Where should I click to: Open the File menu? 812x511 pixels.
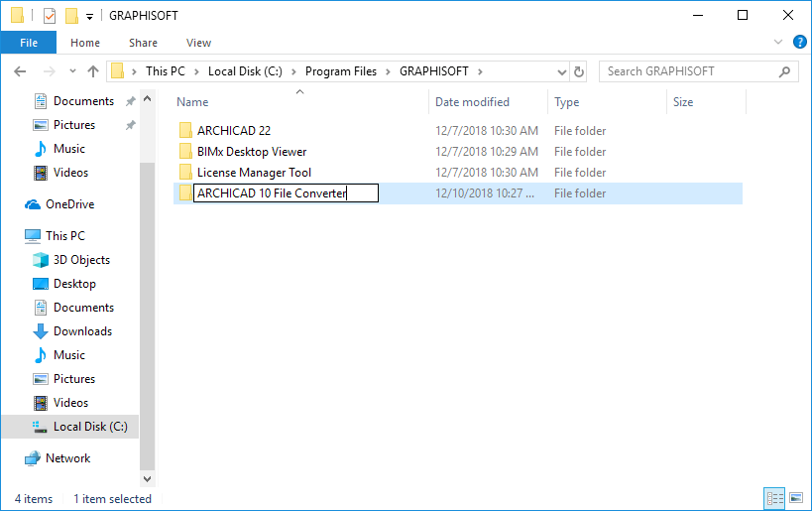pos(29,43)
